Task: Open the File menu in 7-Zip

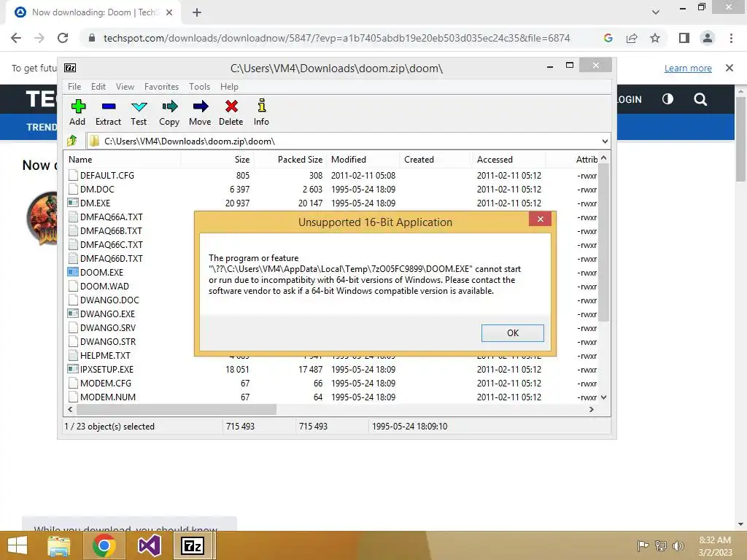Action: [x=74, y=87]
